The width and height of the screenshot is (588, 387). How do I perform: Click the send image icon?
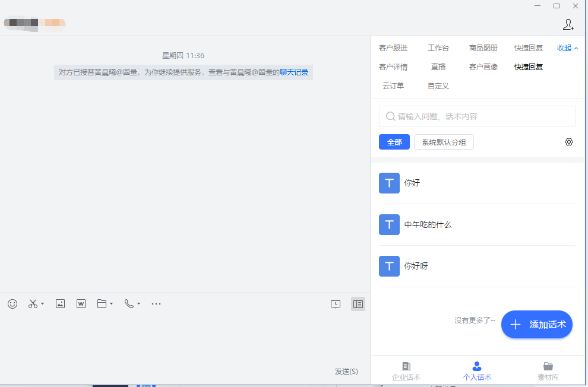pyautogui.click(x=60, y=304)
